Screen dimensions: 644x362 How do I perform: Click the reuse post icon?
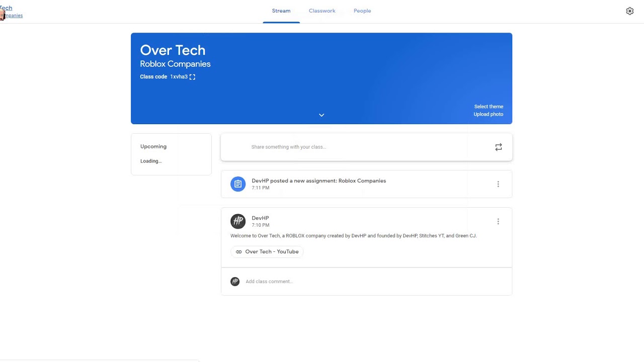(x=499, y=147)
